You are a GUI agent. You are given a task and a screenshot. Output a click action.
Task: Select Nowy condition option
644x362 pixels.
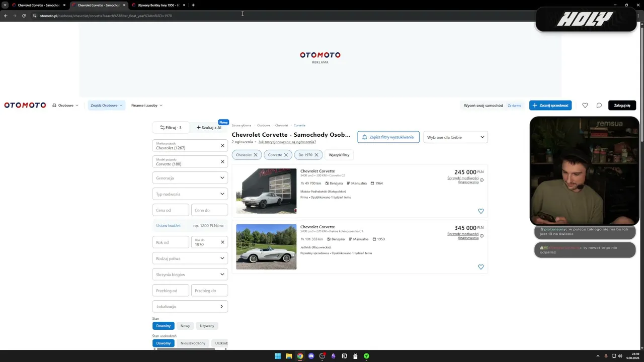(x=185, y=326)
